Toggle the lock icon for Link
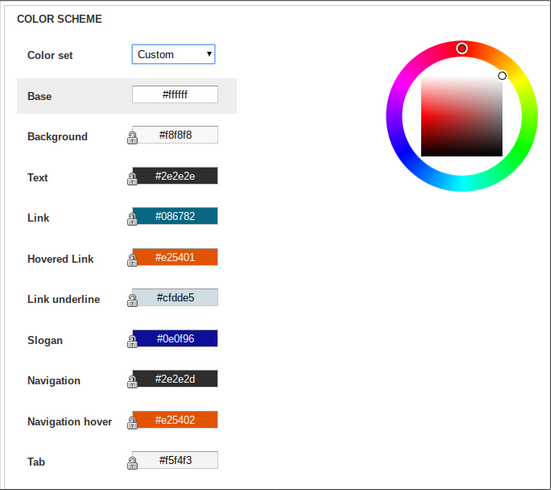This screenshot has width=551, height=490. click(132, 219)
